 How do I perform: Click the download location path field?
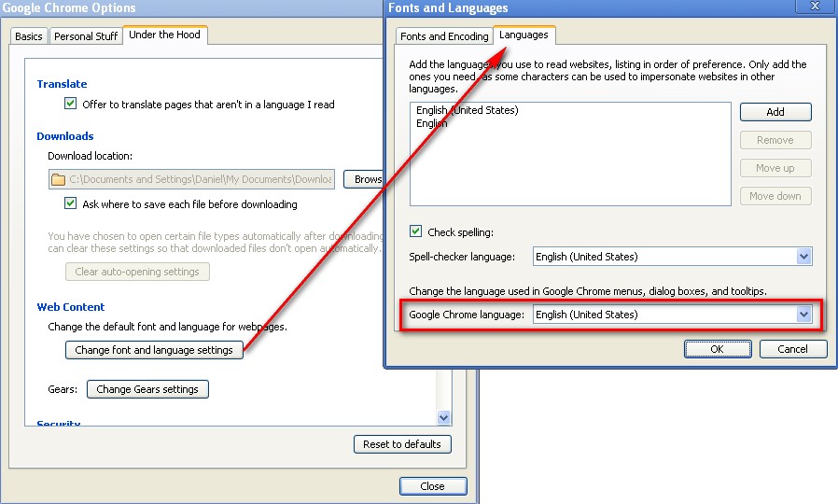point(191,179)
